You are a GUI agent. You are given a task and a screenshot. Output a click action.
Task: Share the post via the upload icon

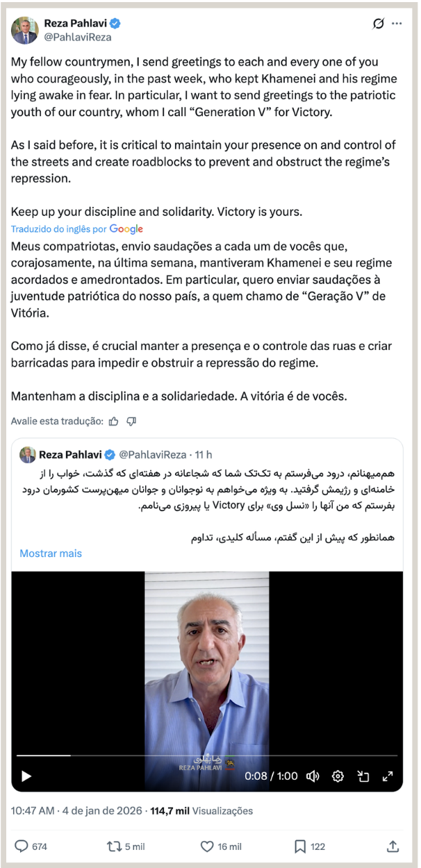[393, 846]
